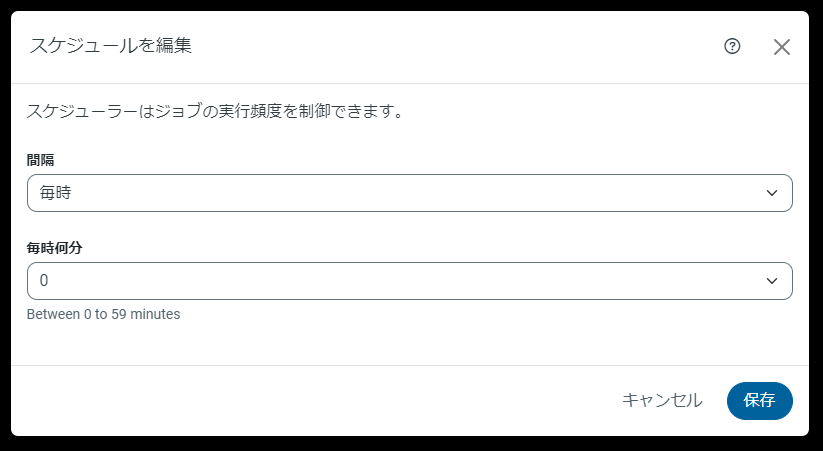Click the scheduler description sentence

tap(215, 110)
